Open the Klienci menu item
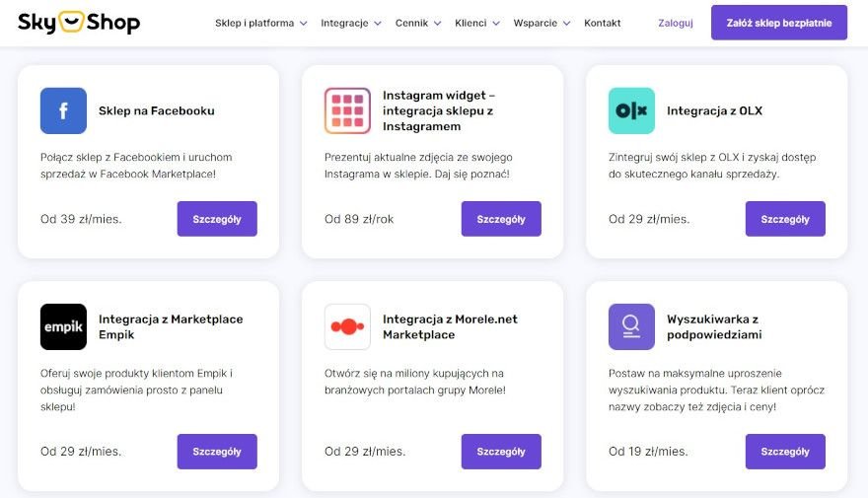Image resolution: width=868 pixels, height=498 pixels. (x=470, y=23)
